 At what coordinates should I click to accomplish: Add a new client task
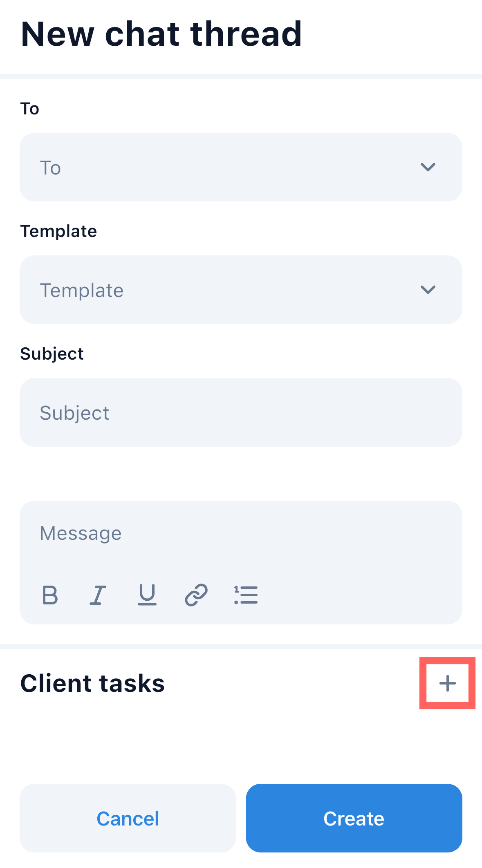447,683
